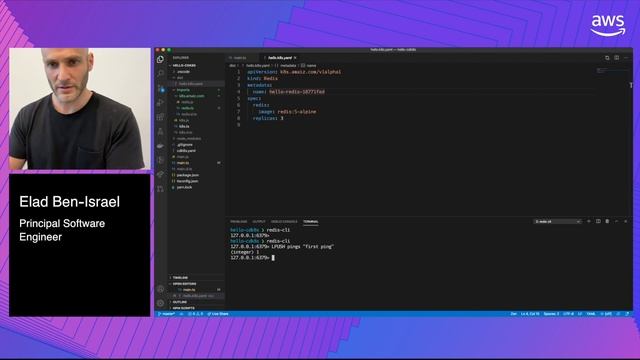Open the Extensions view
This screenshot has height=360, width=640.
(x=160, y=117)
